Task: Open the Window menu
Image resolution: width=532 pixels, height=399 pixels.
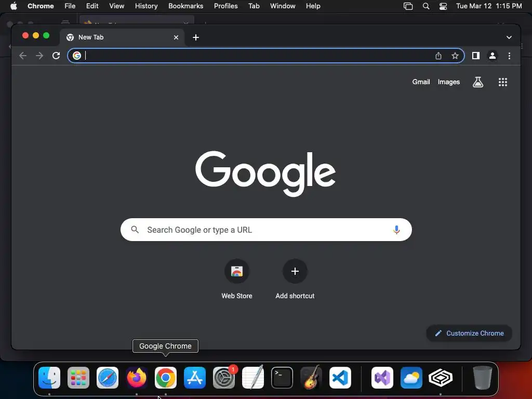Action: (283, 6)
